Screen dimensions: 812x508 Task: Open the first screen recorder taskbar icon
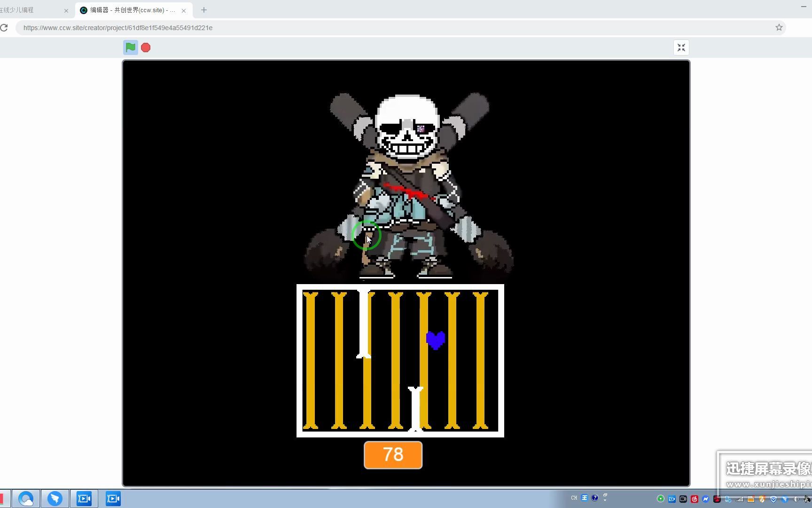84,499
